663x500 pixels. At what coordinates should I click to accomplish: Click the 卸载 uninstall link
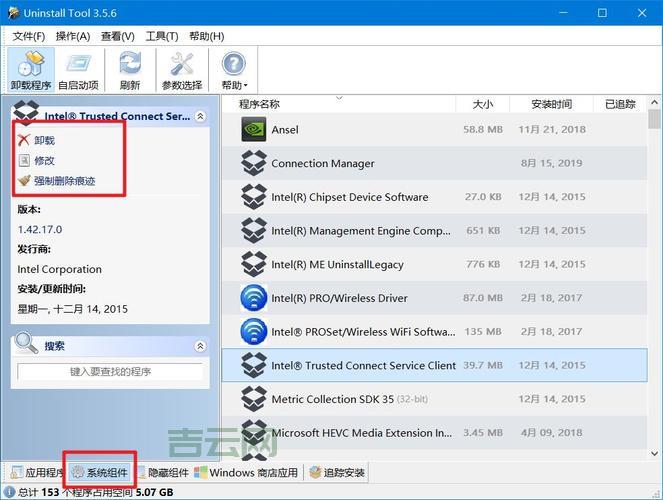point(44,141)
